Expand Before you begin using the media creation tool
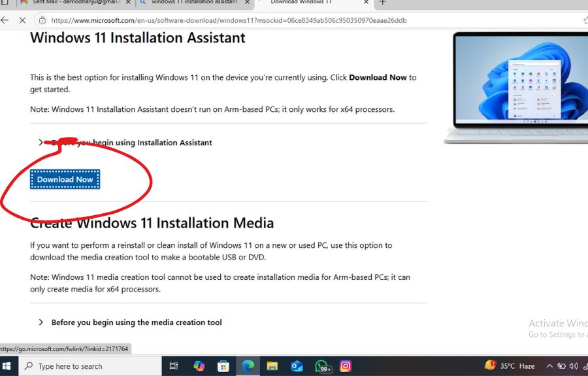Image resolution: width=588 pixels, height=376 pixels. (x=130, y=322)
